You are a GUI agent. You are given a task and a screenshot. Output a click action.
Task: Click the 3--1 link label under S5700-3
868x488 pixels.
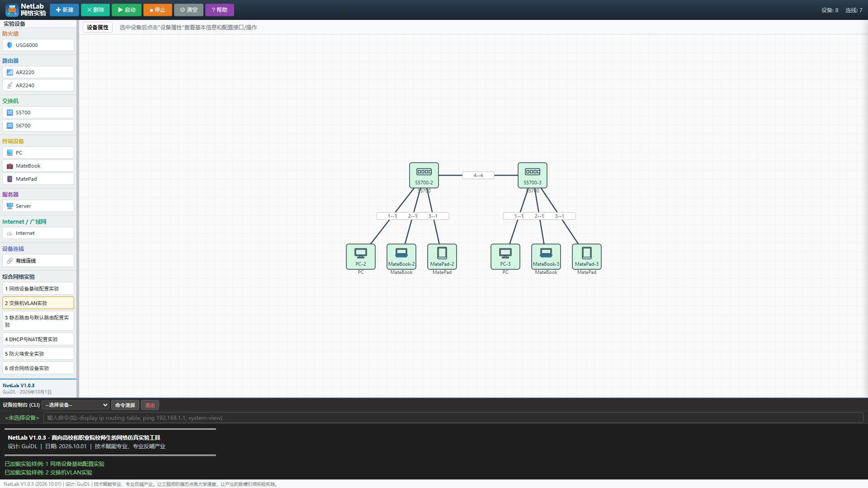pos(560,216)
